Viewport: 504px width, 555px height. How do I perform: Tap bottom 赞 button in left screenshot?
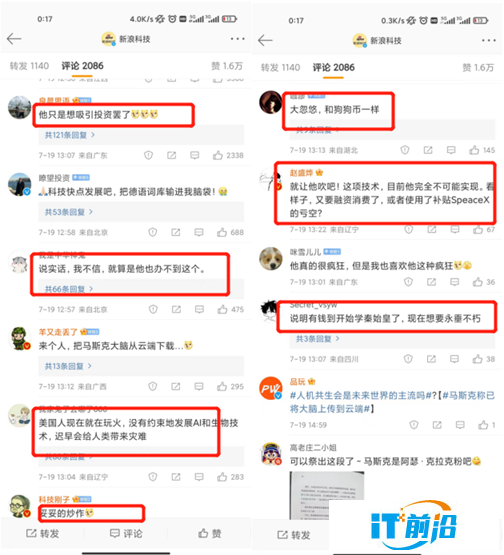click(210, 534)
